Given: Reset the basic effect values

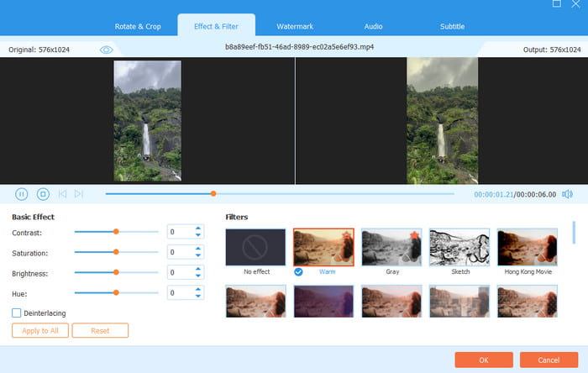Looking at the screenshot, I should point(100,331).
